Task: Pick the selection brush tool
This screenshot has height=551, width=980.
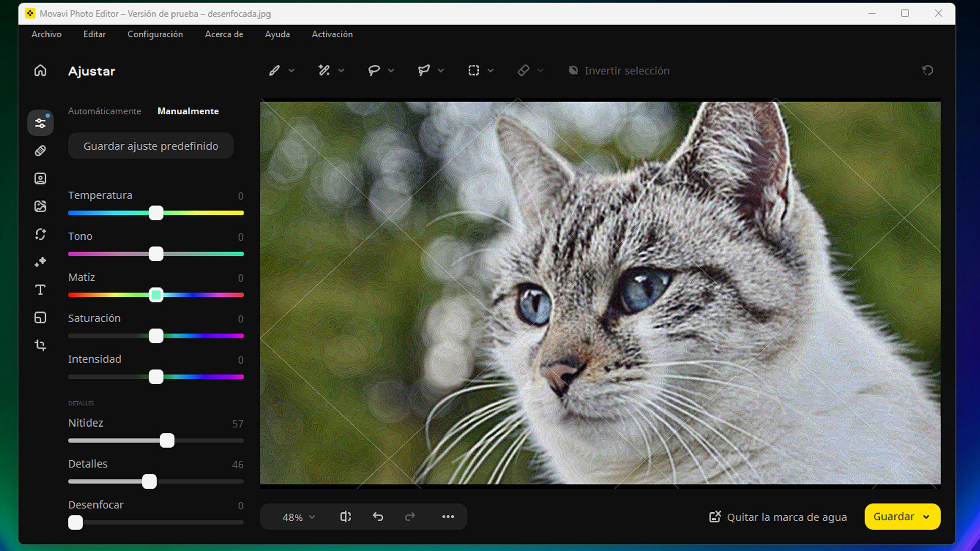Action: point(274,70)
